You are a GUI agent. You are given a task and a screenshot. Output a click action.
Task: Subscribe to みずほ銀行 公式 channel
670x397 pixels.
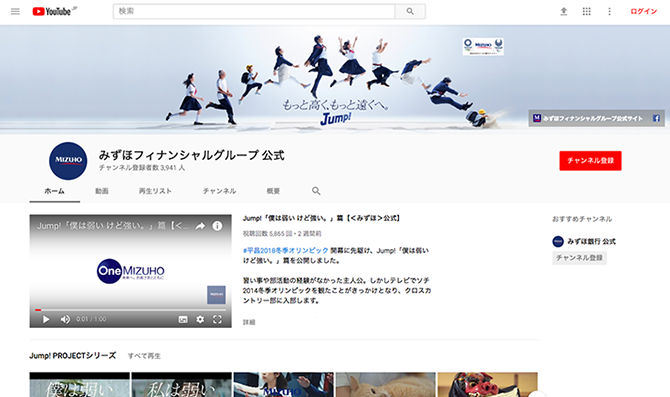(579, 258)
